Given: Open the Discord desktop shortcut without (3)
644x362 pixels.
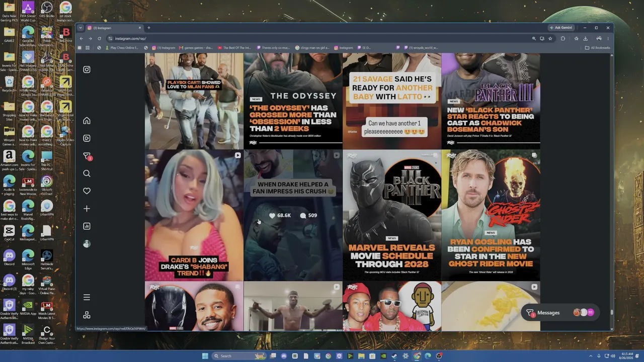Looking at the screenshot, I should pos(9,258).
